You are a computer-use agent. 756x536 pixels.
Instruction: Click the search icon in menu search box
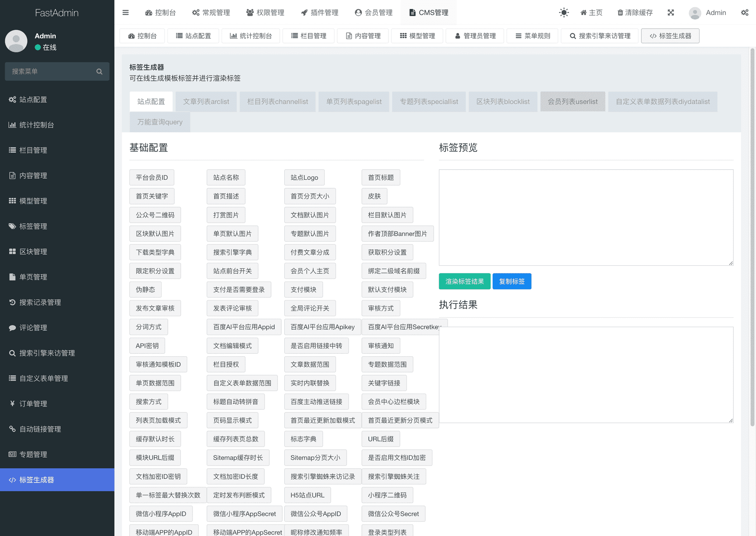[x=99, y=71]
